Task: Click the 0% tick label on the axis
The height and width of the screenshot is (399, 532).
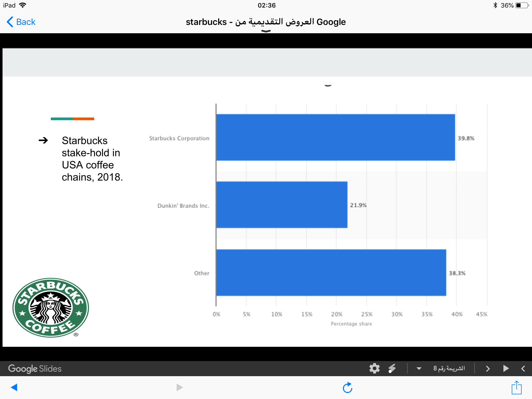Action: (x=216, y=314)
